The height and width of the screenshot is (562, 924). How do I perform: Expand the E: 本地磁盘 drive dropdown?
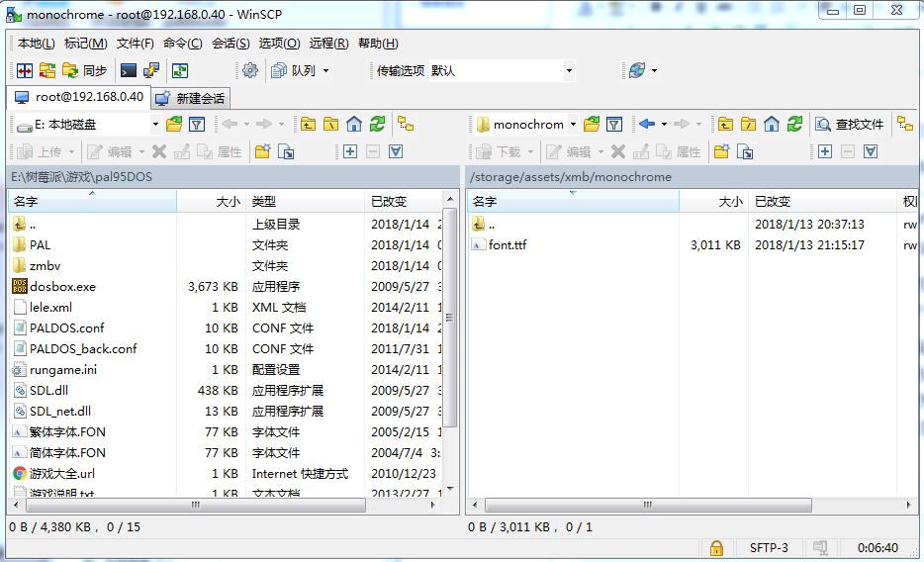click(155, 125)
